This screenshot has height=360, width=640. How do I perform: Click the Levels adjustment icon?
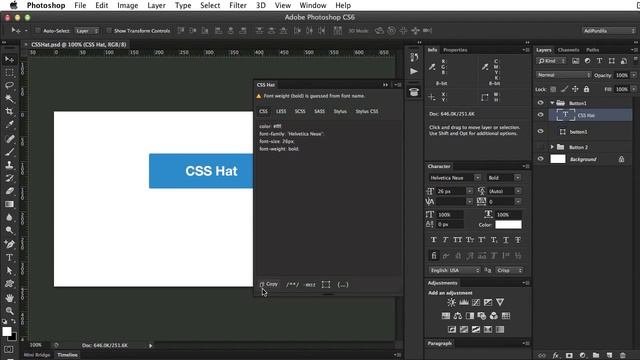(x=464, y=302)
